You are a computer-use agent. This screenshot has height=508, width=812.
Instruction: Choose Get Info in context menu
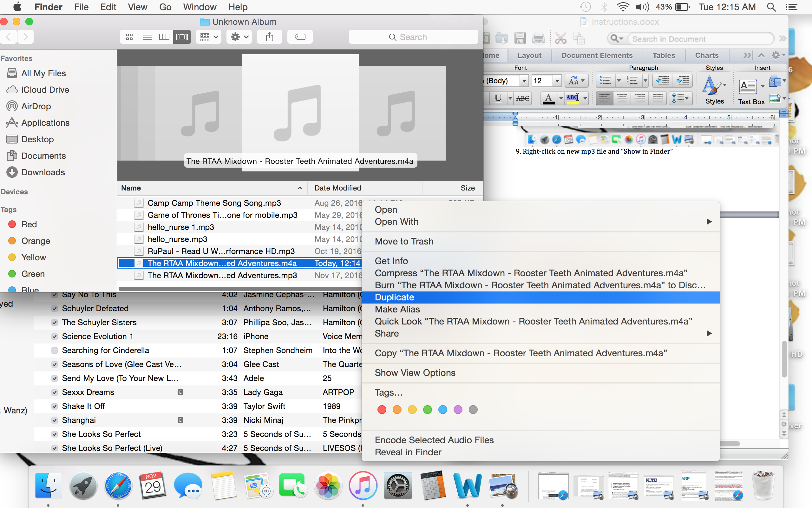pos(540,261)
